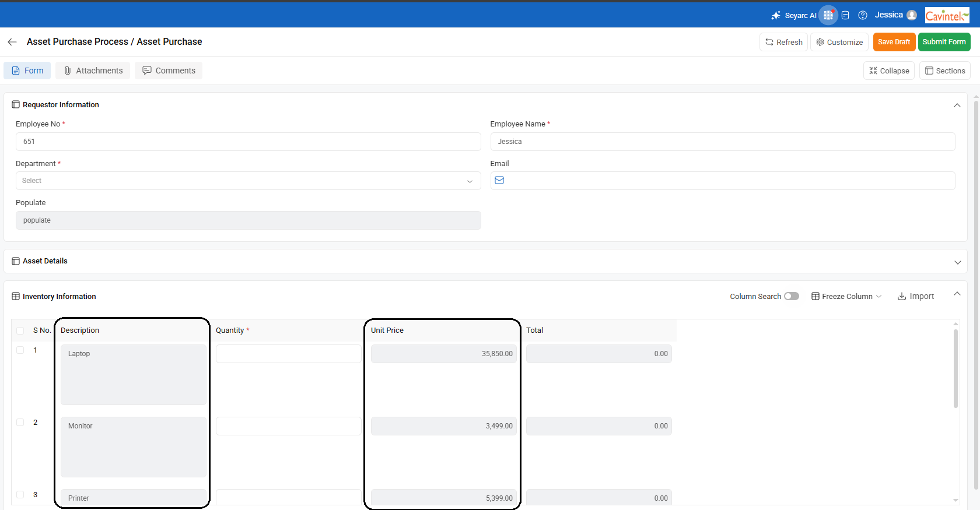980x510 pixels.
Task: Click the email envelope icon
Action: 499,181
